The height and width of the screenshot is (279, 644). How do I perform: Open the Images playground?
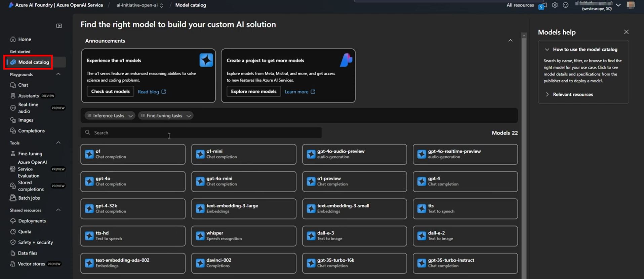(x=26, y=120)
